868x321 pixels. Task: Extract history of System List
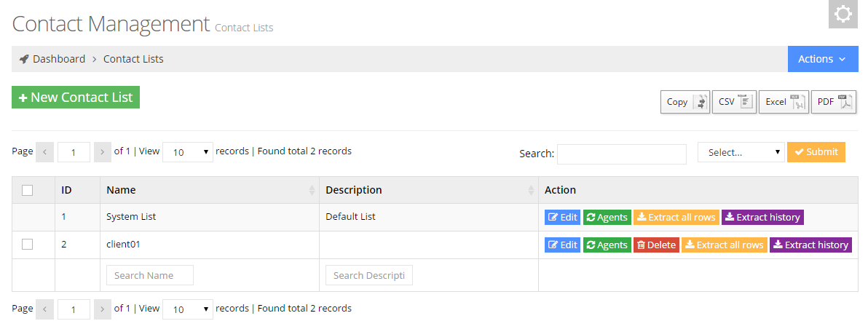coord(762,217)
